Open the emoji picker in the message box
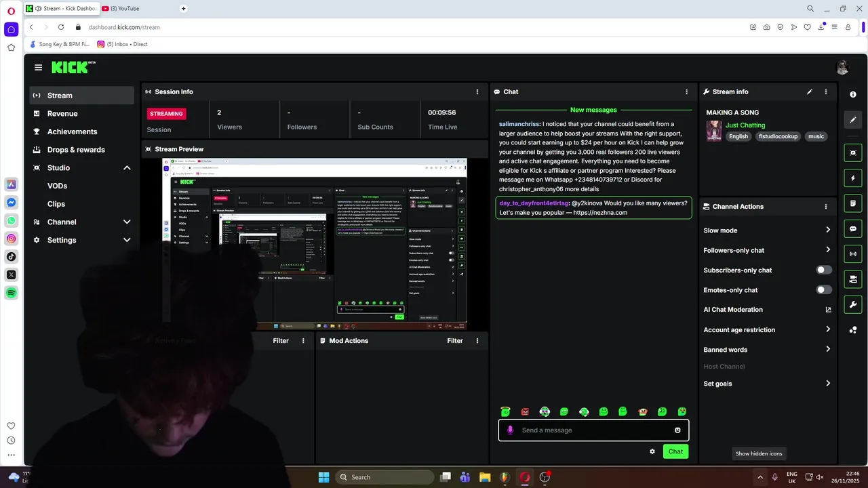Screen dimensions: 868x488 tap(677, 430)
